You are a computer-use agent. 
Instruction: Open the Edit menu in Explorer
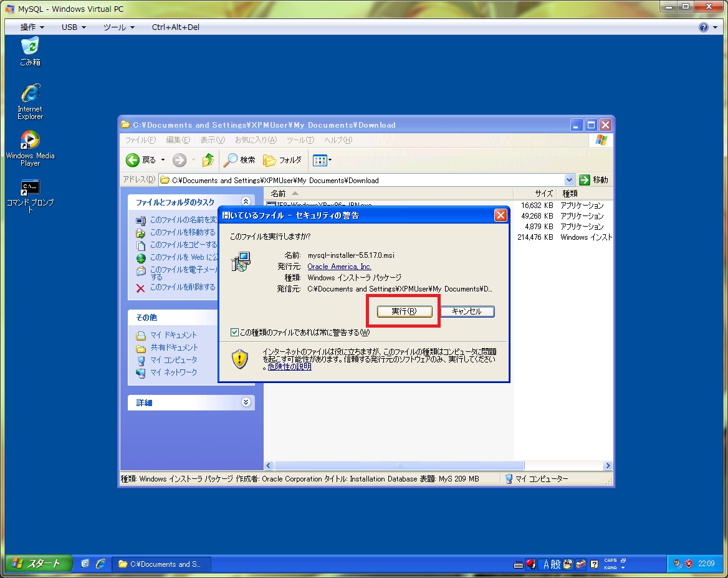[178, 140]
